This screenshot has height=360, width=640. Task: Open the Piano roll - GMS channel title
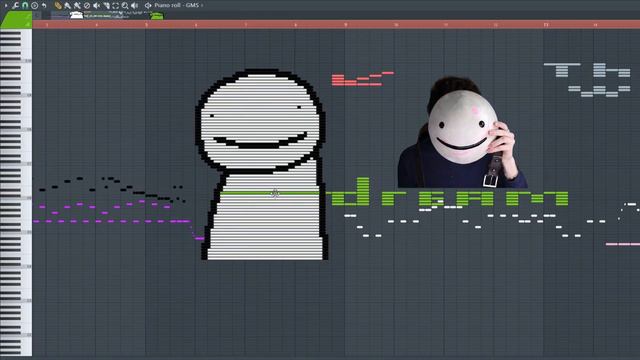point(177,5)
